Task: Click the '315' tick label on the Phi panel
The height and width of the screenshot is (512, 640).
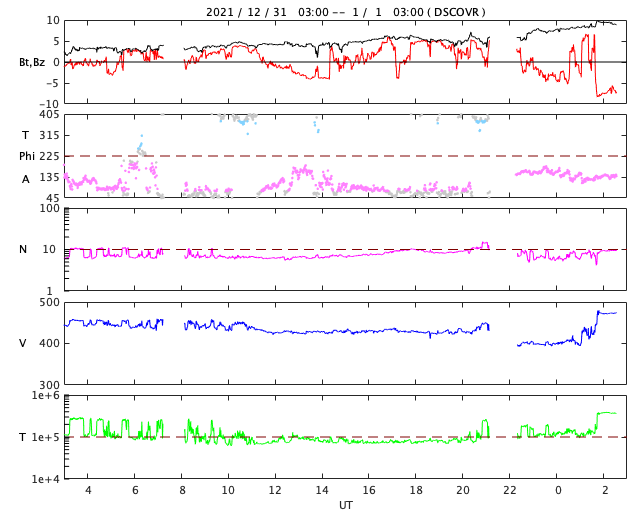Action: click(x=49, y=135)
